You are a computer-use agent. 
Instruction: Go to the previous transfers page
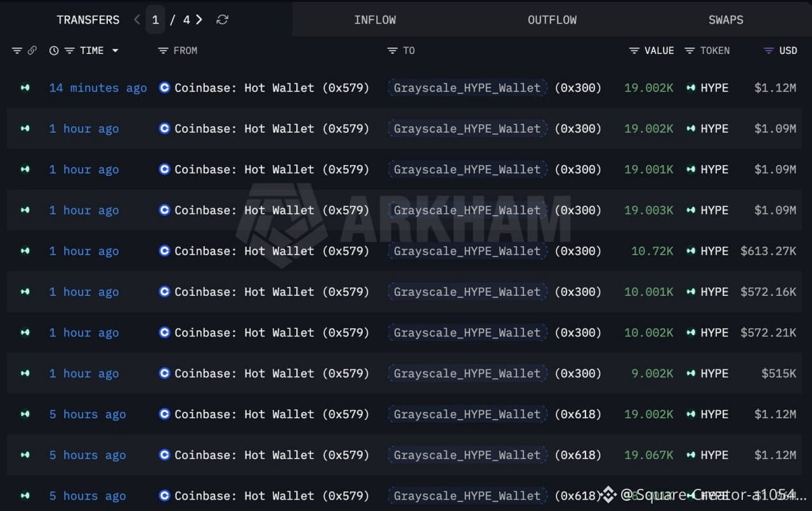click(137, 20)
